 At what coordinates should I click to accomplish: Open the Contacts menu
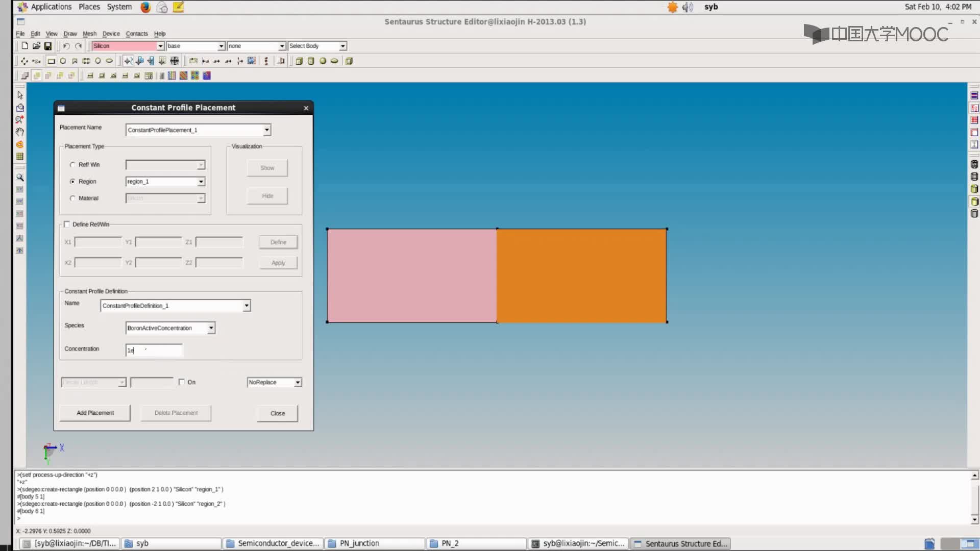pos(137,34)
